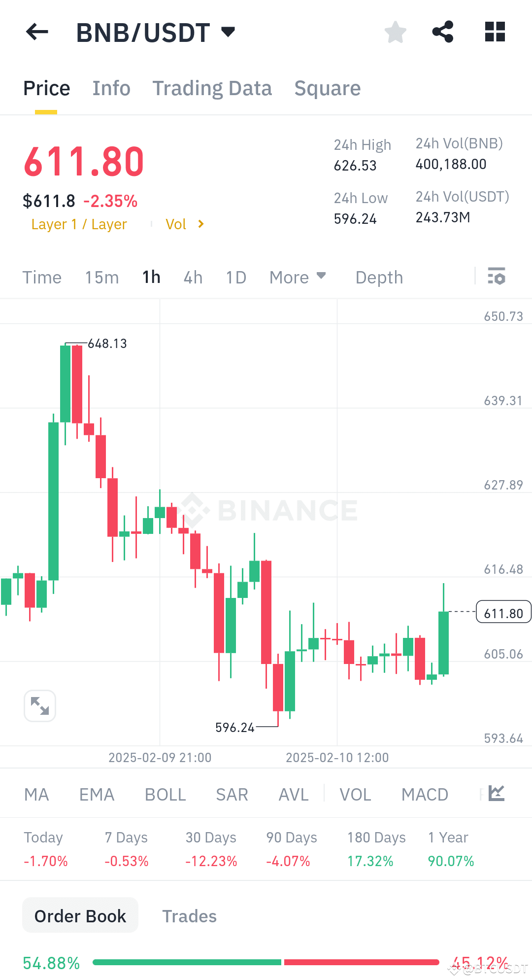Expand the chart to fullscreen
Image resolution: width=532 pixels, height=980 pixels.
pyautogui.click(x=39, y=706)
